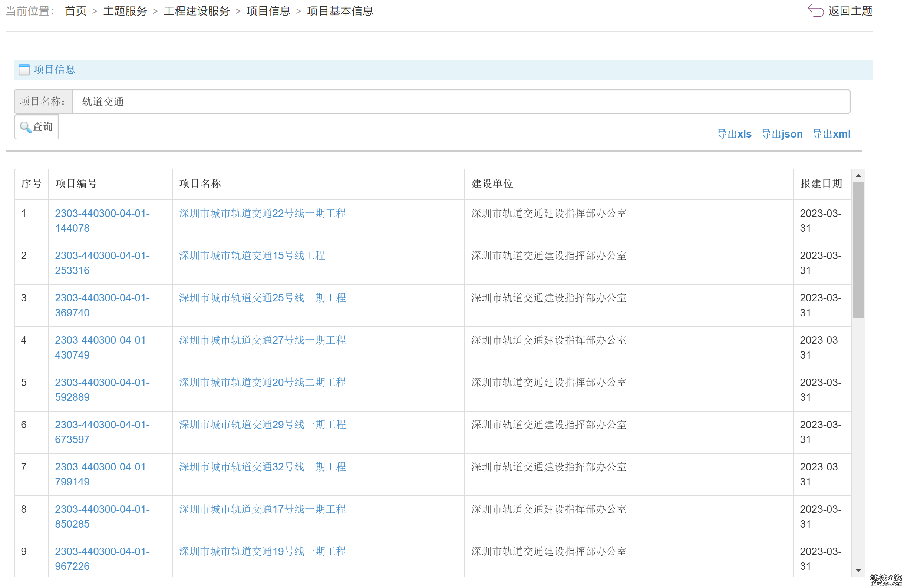904x588 pixels.
Task: Click the magnifier icon on 查询 button
Action: [26, 127]
